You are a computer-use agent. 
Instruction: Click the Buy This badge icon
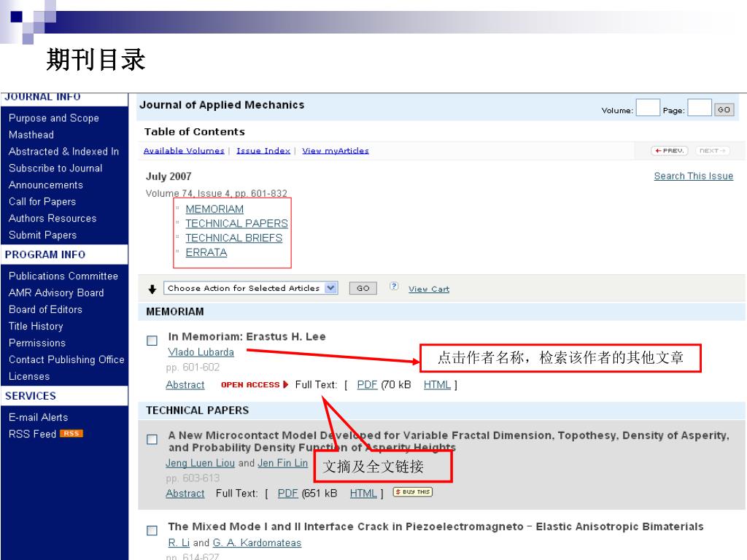[x=413, y=492]
